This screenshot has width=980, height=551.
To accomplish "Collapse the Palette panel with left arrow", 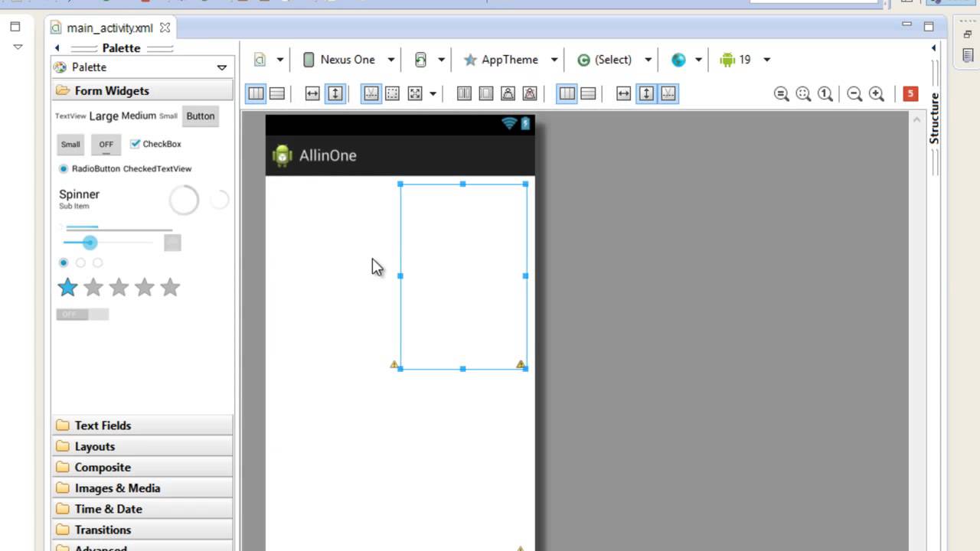I will pos(57,47).
